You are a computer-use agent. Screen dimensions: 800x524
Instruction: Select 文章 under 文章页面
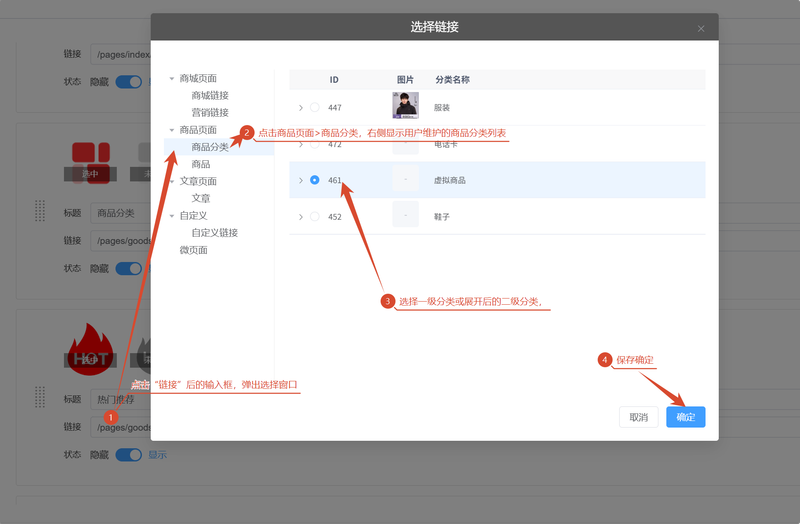[201, 198]
